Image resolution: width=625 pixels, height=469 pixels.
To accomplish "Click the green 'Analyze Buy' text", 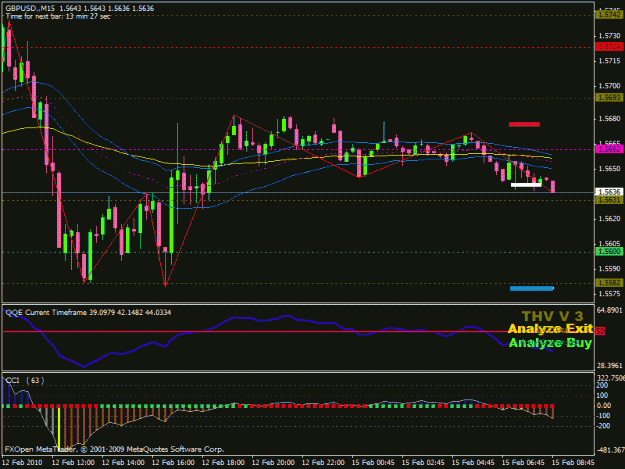I will click(x=550, y=343).
